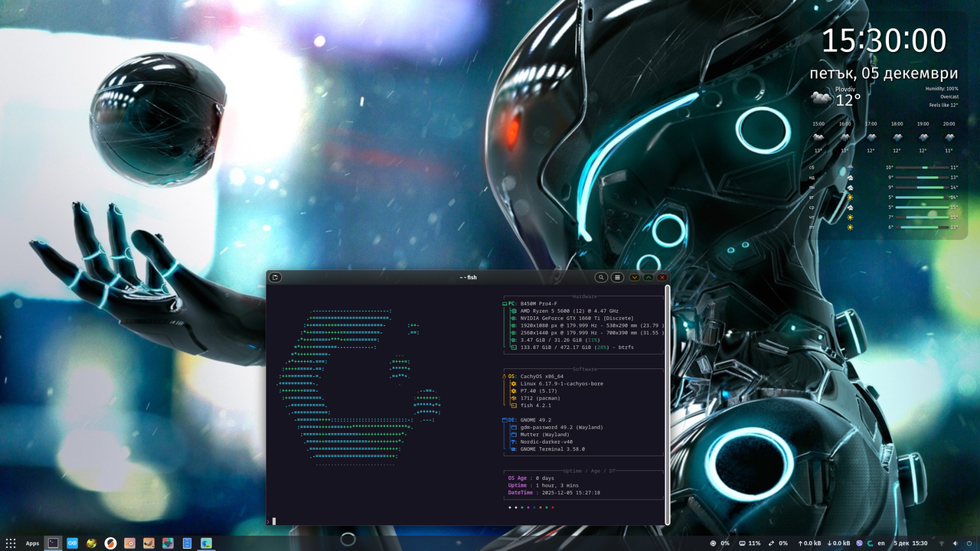
Task: Open the application grid in the taskbar
Action: tap(11, 543)
